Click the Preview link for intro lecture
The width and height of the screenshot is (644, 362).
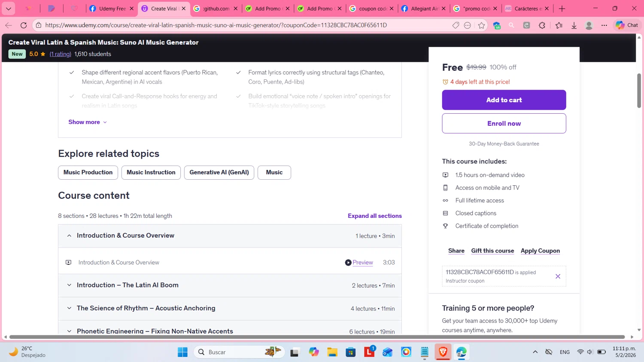[x=363, y=262]
